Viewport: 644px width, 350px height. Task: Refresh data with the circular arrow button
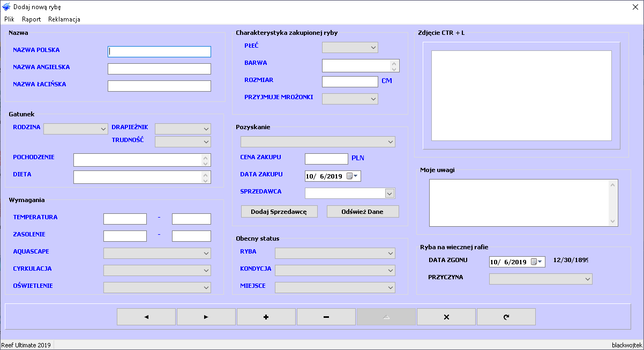coord(506,317)
